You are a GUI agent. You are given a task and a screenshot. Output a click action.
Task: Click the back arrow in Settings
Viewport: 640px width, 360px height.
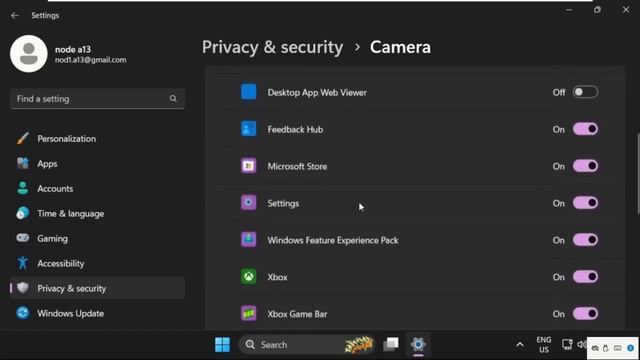point(15,16)
